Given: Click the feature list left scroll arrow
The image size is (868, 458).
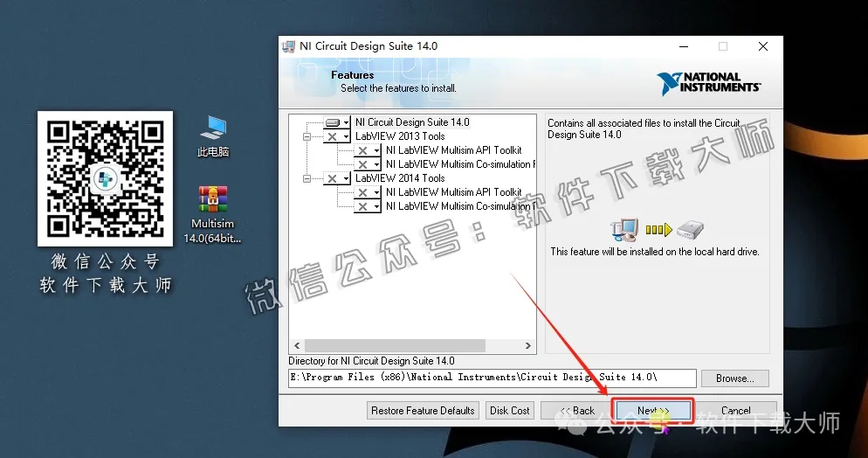Looking at the screenshot, I should [x=297, y=345].
